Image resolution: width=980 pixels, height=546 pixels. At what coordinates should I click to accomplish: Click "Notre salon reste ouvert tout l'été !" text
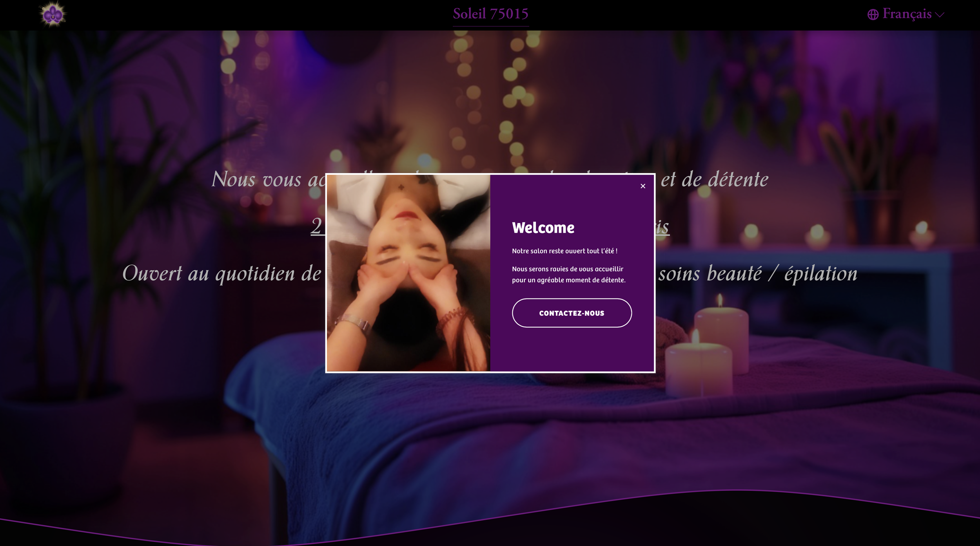pos(564,251)
